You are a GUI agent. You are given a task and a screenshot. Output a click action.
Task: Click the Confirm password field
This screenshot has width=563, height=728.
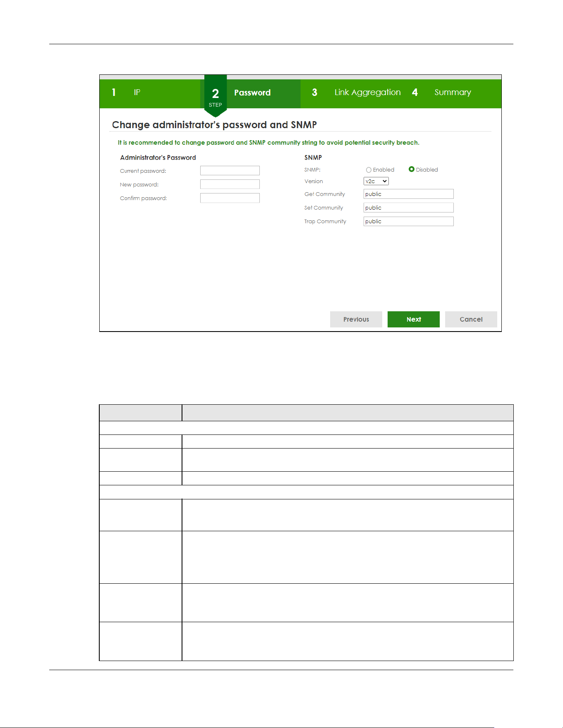coord(230,198)
